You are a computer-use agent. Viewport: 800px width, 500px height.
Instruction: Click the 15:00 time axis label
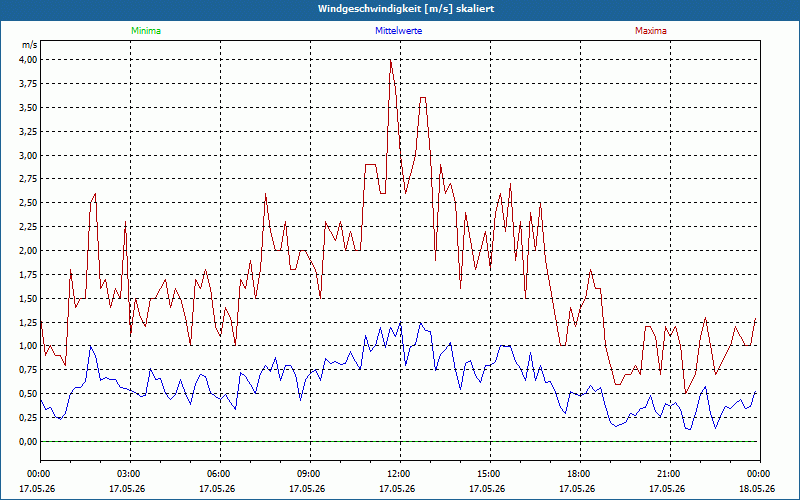pos(490,474)
